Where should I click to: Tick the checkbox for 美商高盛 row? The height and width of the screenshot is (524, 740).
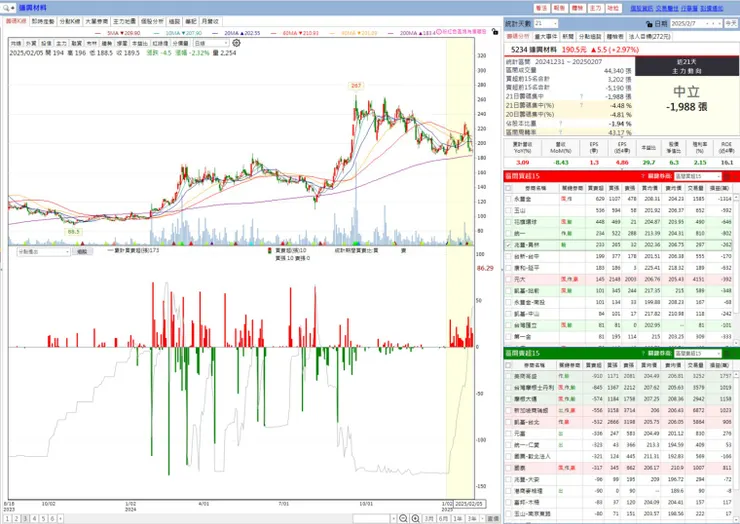pos(508,376)
